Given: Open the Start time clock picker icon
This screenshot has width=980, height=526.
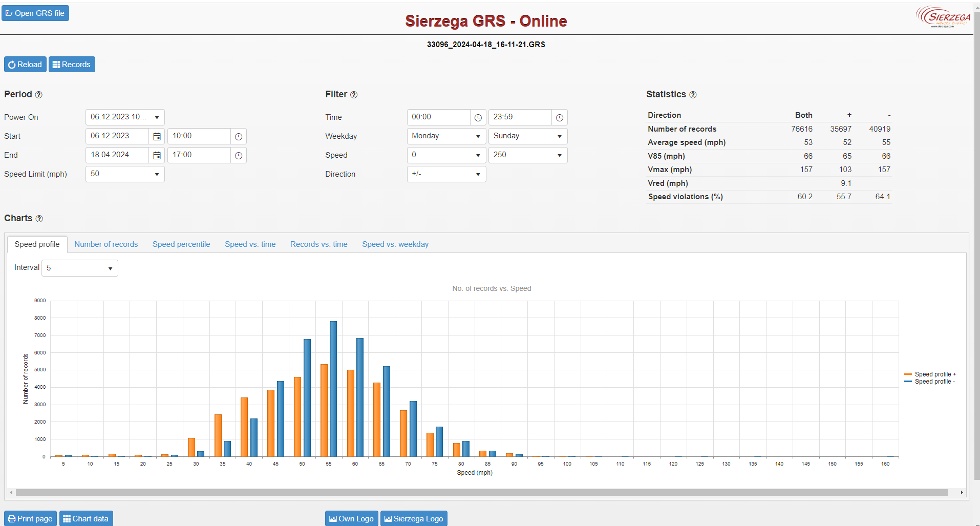Looking at the screenshot, I should coord(239,136).
